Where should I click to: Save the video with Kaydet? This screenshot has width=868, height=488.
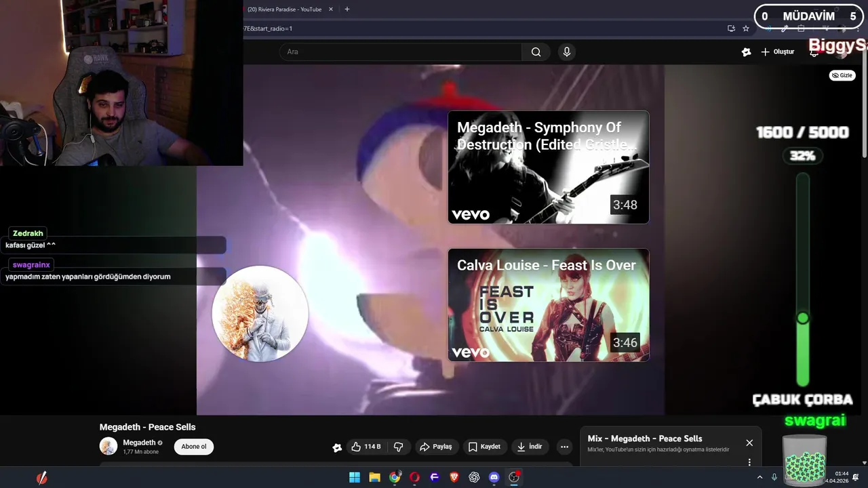click(x=484, y=447)
